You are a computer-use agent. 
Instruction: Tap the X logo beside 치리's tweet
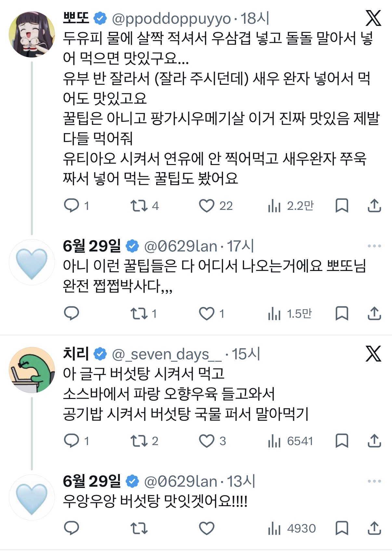point(373,354)
